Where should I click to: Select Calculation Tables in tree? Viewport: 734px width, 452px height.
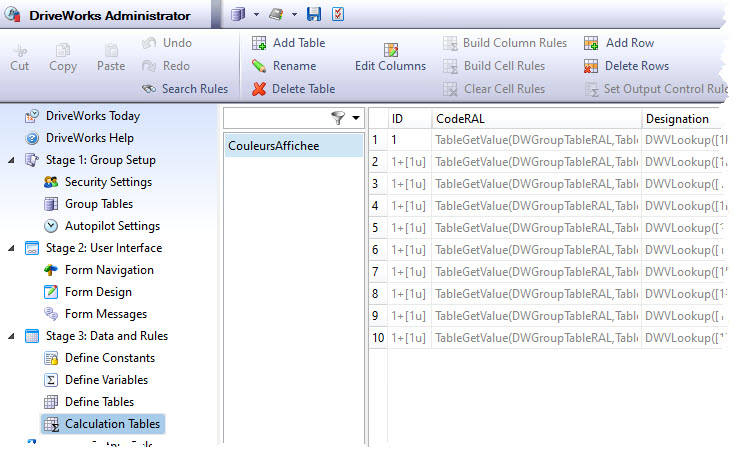112,424
